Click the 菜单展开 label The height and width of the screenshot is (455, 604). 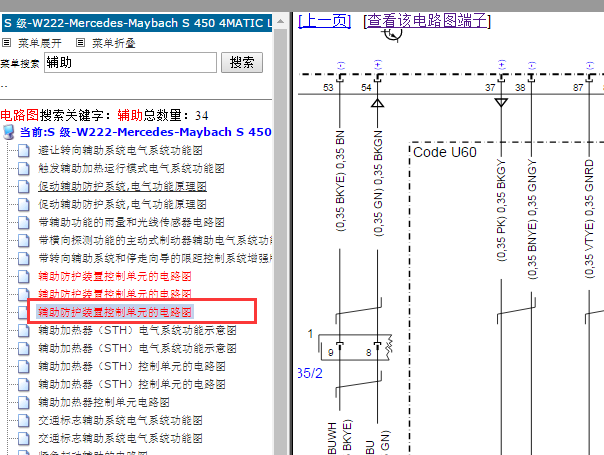(40, 43)
